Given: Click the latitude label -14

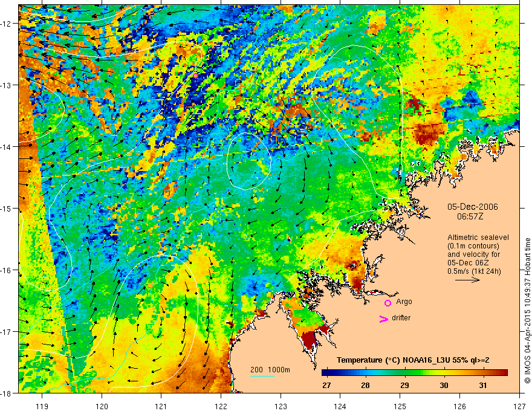Looking at the screenshot, I should click(7, 146).
